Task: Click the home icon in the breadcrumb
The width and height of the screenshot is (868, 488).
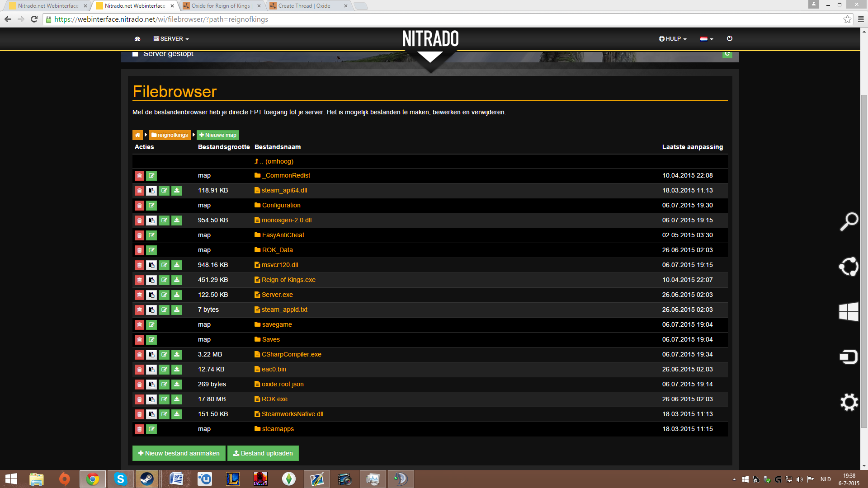Action: [x=137, y=135]
